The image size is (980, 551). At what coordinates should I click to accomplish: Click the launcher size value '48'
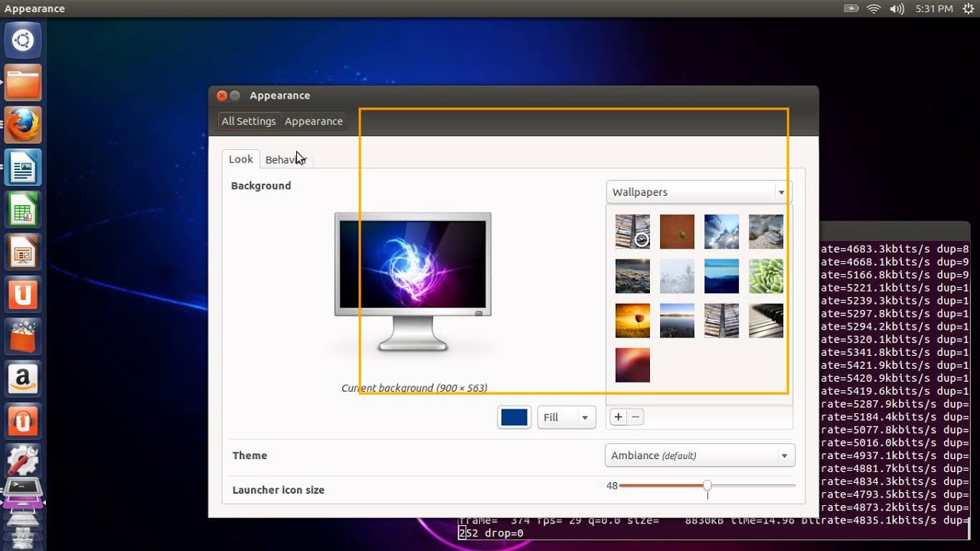point(612,486)
